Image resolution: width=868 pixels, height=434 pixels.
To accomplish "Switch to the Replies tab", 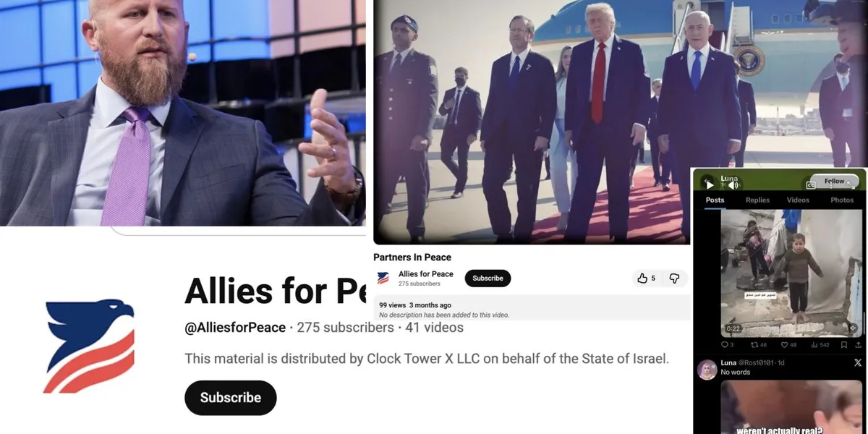I will (x=757, y=200).
